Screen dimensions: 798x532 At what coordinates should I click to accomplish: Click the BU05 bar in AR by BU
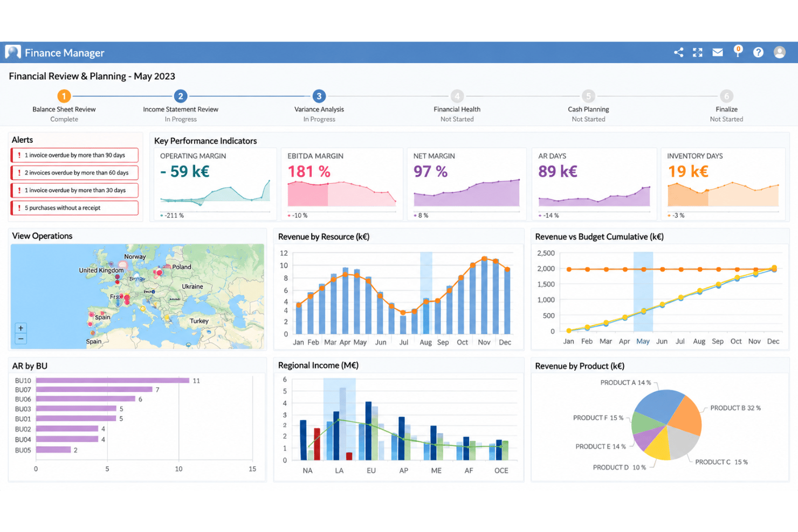(53, 450)
